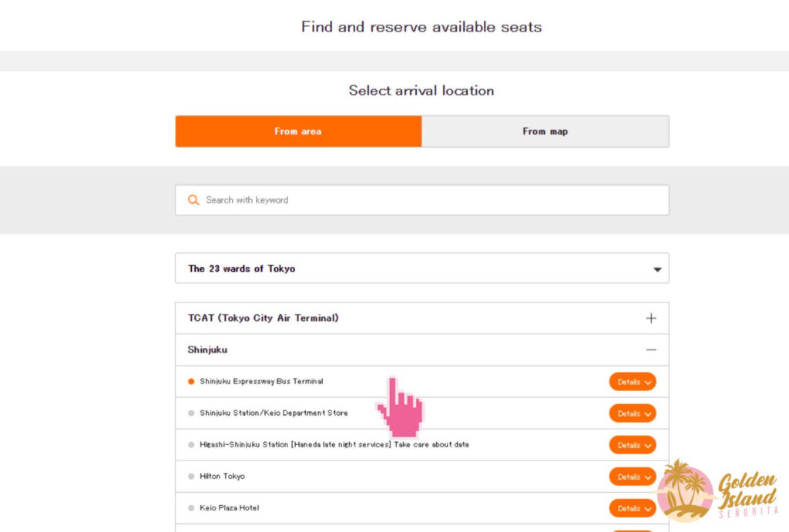789x532 pixels.
Task: Open Details for Higashi-Shinjuku Station
Action: coord(633,445)
